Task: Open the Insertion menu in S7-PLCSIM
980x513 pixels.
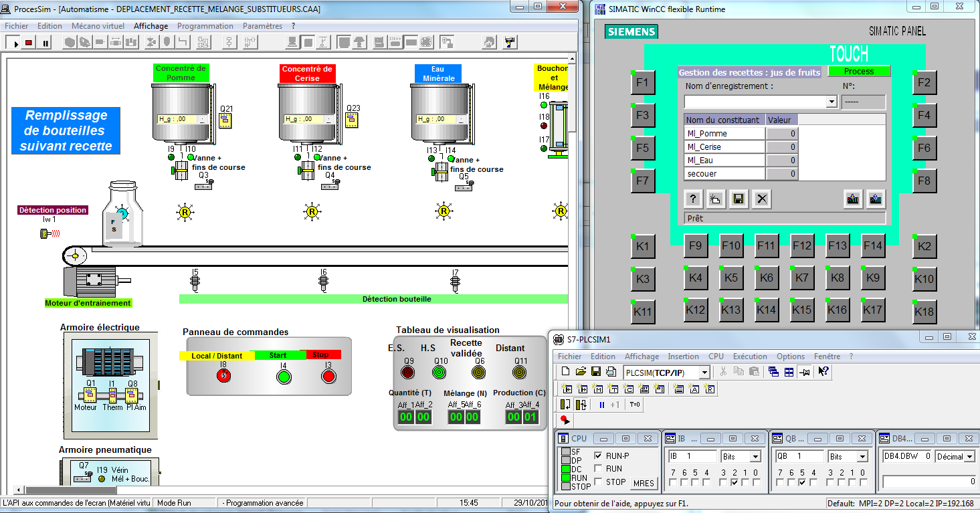Action: pyautogui.click(x=683, y=356)
